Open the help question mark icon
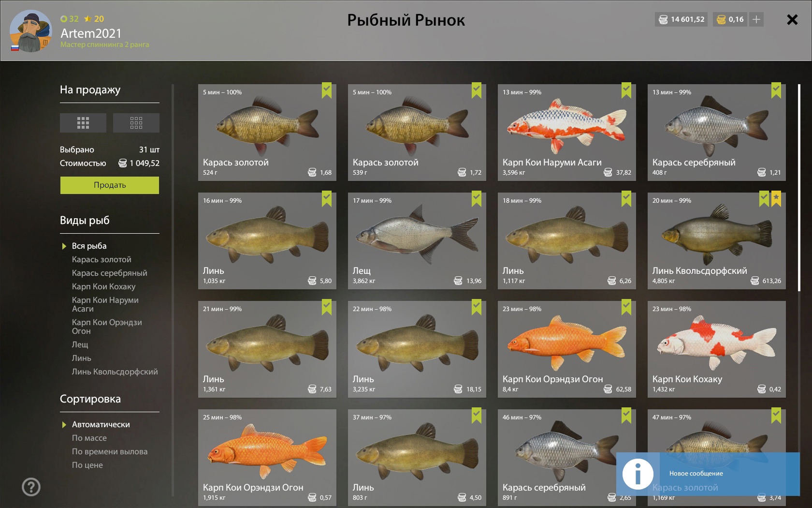 click(31, 487)
